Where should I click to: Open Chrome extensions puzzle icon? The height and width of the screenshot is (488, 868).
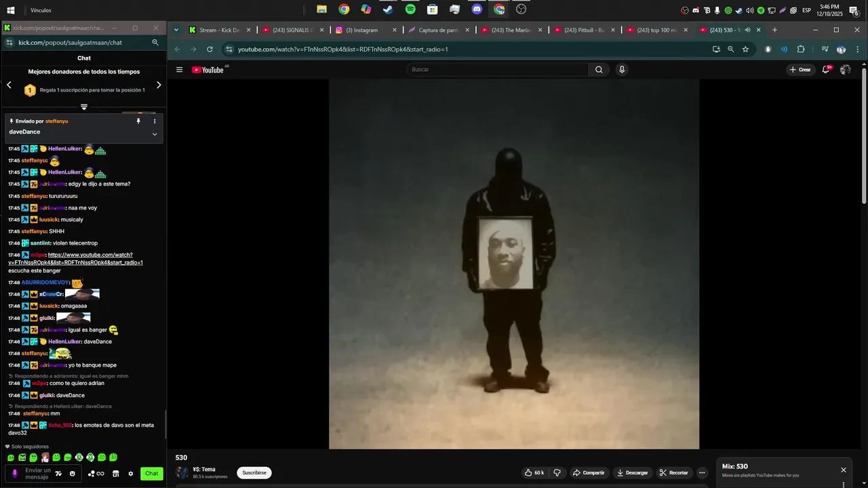tap(801, 49)
